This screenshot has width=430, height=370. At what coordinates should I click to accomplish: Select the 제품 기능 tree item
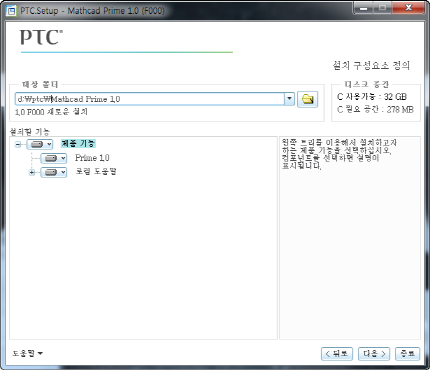78,144
